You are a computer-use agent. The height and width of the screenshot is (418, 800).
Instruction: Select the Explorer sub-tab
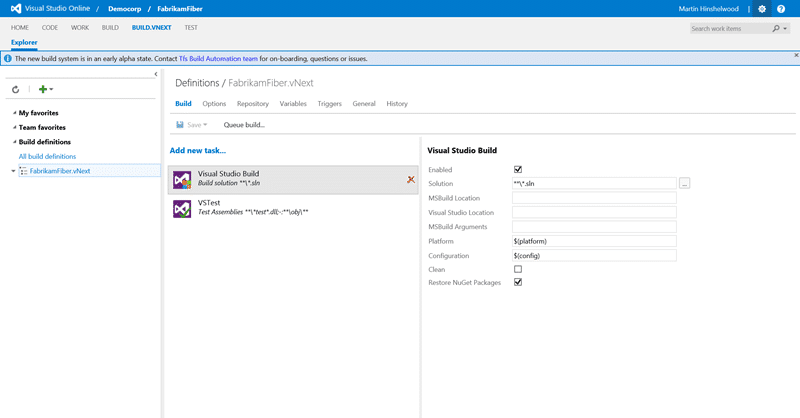coord(24,42)
